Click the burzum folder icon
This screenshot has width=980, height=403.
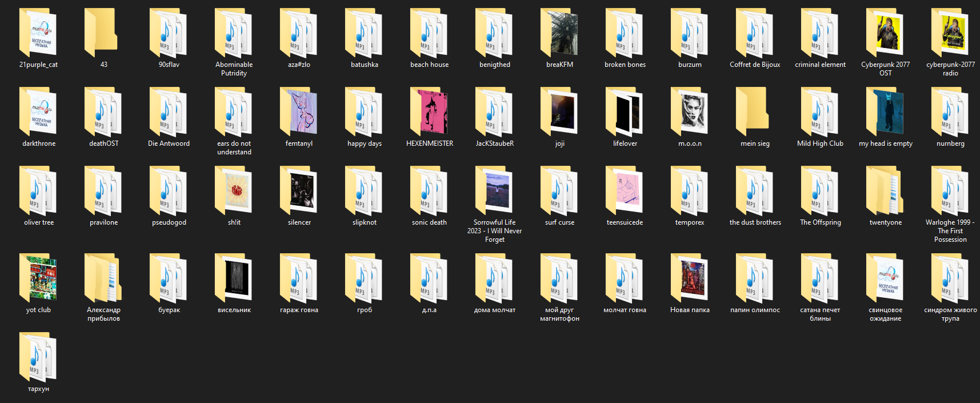coord(690,32)
